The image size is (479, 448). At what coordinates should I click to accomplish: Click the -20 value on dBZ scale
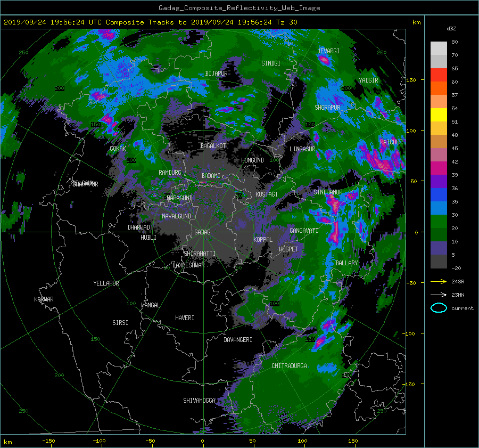pyautogui.click(x=456, y=268)
